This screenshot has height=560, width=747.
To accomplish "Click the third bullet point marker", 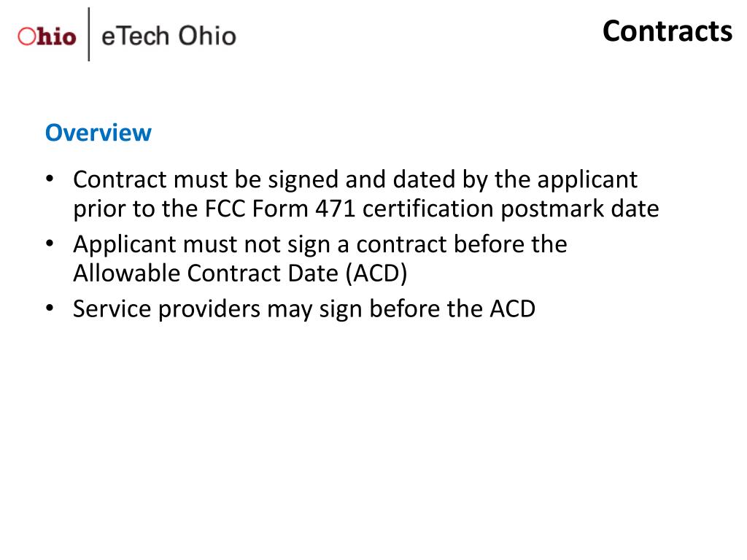I will point(50,308).
